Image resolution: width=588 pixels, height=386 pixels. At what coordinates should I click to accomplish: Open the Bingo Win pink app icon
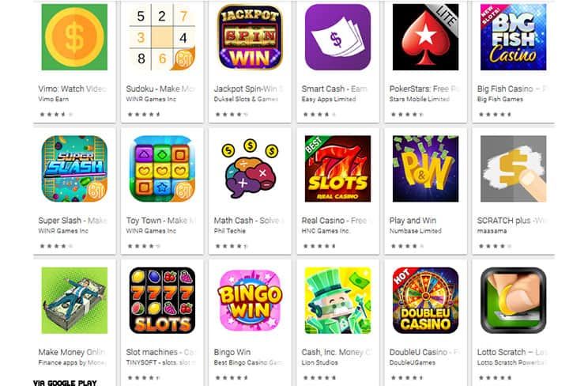[250, 301]
